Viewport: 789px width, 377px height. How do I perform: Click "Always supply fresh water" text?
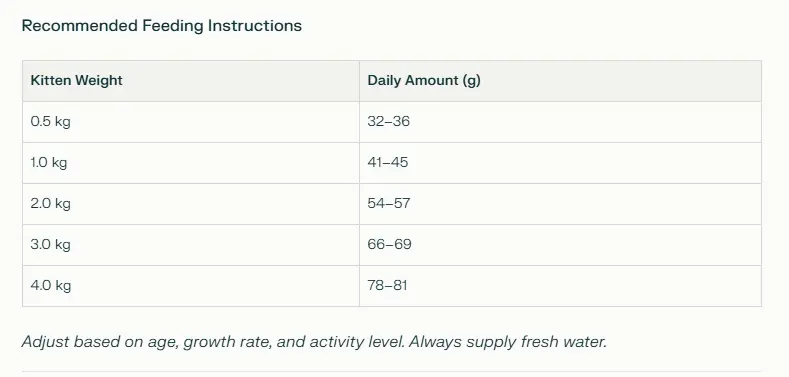point(507,342)
